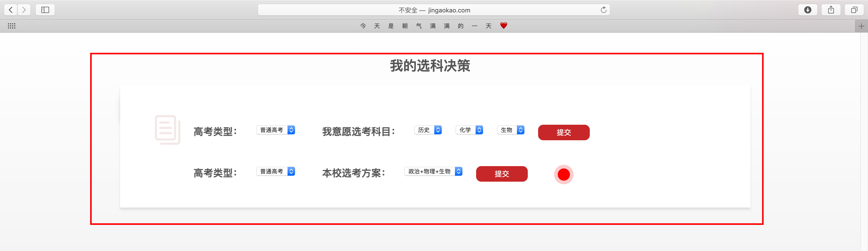Select the tab titled 今天是朝气满满的一天
The width and height of the screenshot is (868, 251).
(x=427, y=26)
